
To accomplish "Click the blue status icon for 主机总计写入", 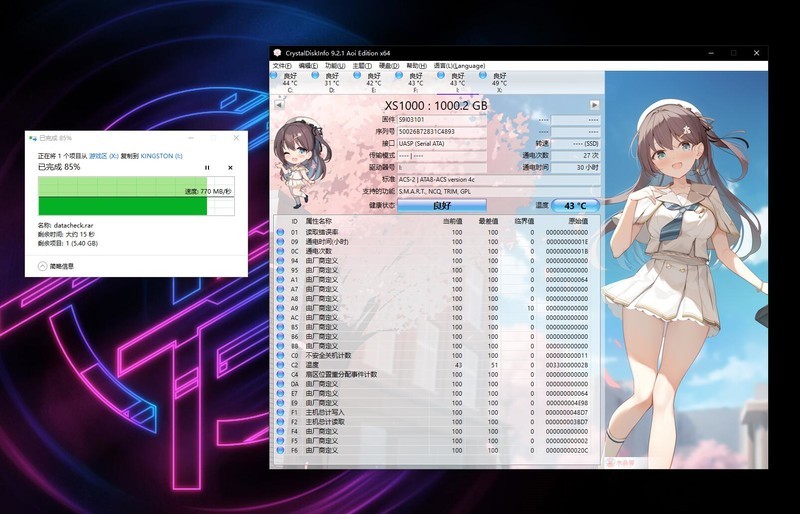I will click(281, 411).
